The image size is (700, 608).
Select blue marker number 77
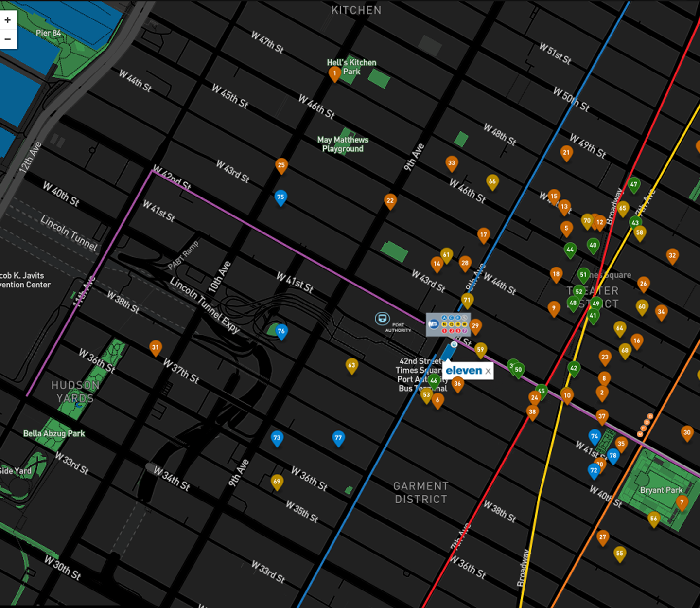[338, 438]
